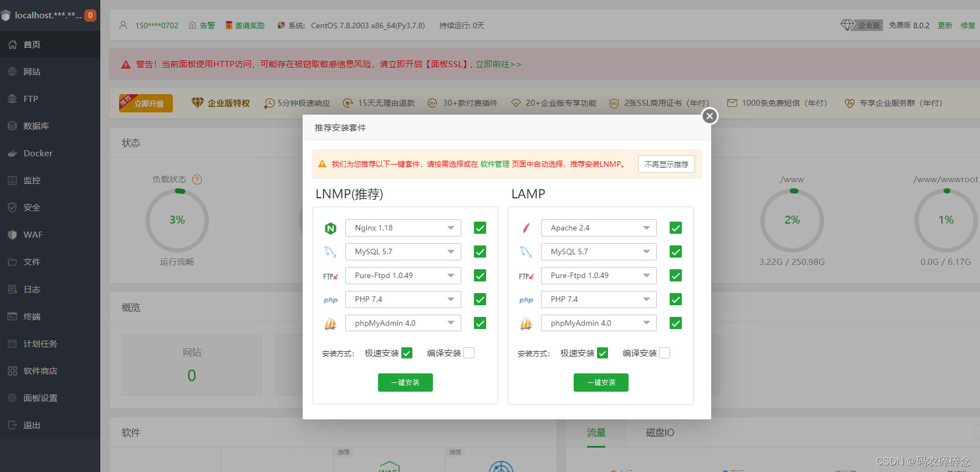This screenshot has width=980, height=472.
Task: Click the 退出 logout icon in sidebar
Action: 12,425
